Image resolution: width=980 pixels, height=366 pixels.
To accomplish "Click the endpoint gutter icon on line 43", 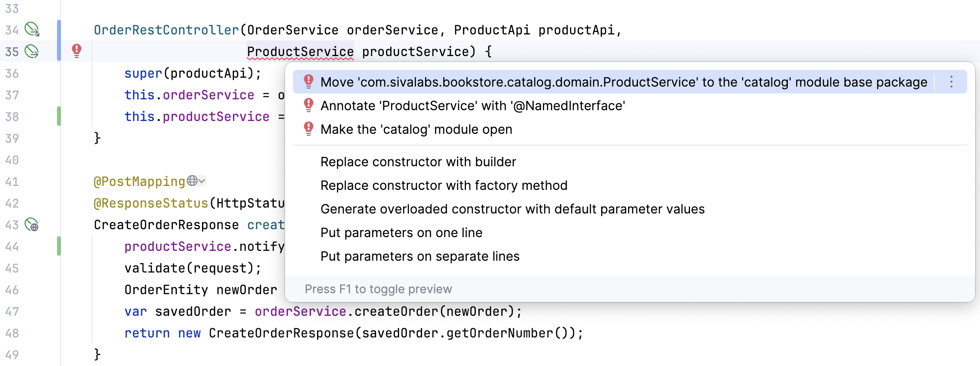I will click(32, 225).
